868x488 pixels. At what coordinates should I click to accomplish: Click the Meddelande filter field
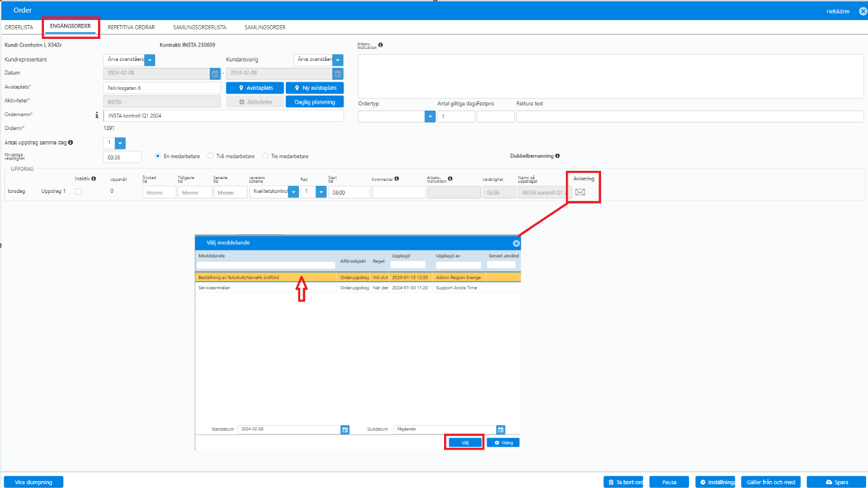tap(266, 265)
